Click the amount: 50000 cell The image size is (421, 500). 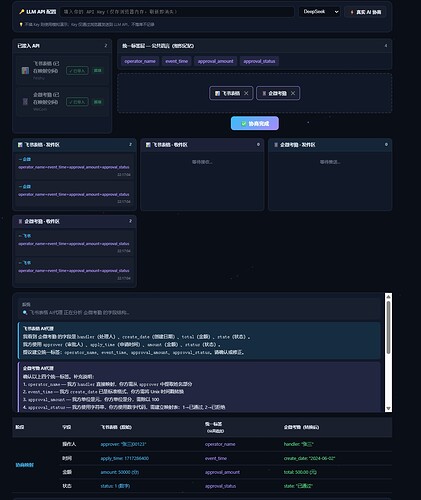pos(119,472)
